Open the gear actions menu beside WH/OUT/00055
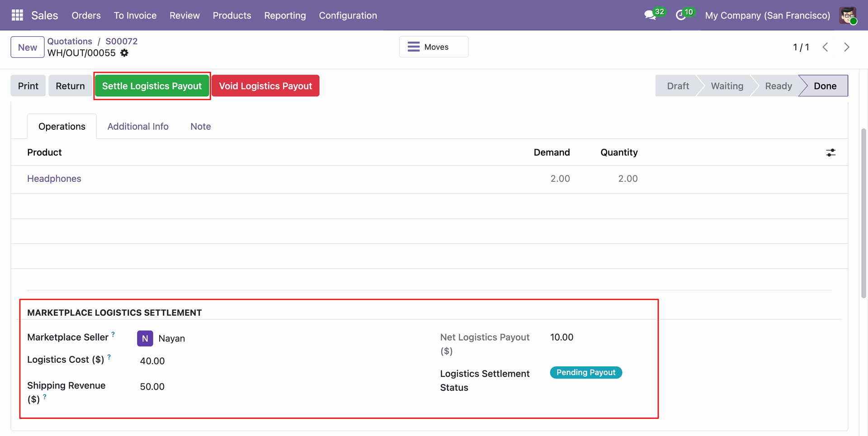 point(124,53)
